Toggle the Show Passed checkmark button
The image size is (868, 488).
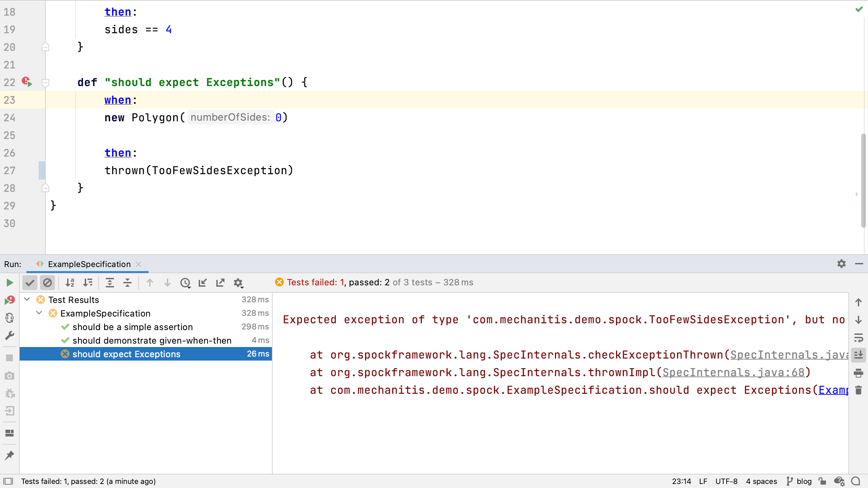[30, 283]
